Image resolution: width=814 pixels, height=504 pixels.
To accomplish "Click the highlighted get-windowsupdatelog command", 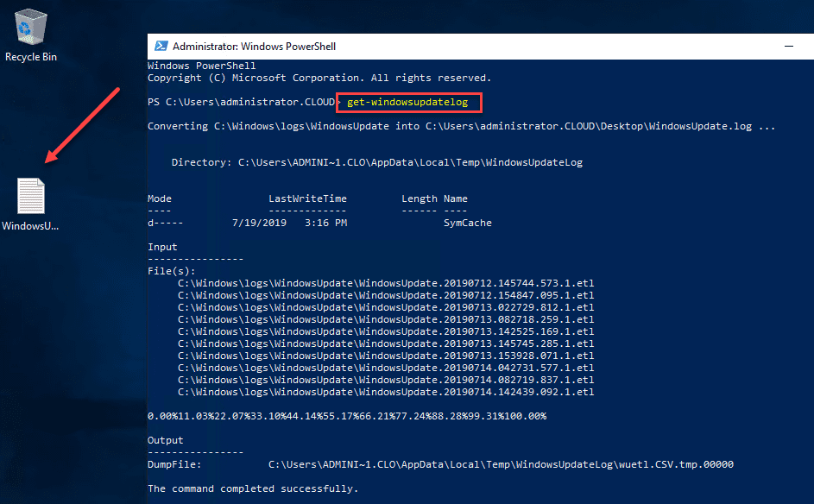I will pos(408,102).
